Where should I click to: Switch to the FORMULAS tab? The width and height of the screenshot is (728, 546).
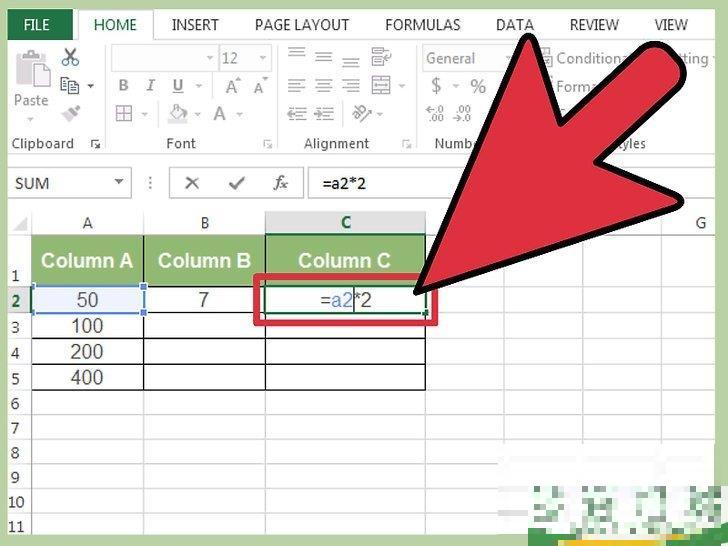(422, 25)
